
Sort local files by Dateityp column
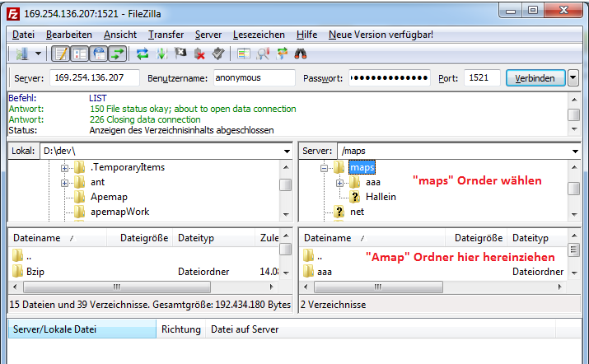[214, 238]
